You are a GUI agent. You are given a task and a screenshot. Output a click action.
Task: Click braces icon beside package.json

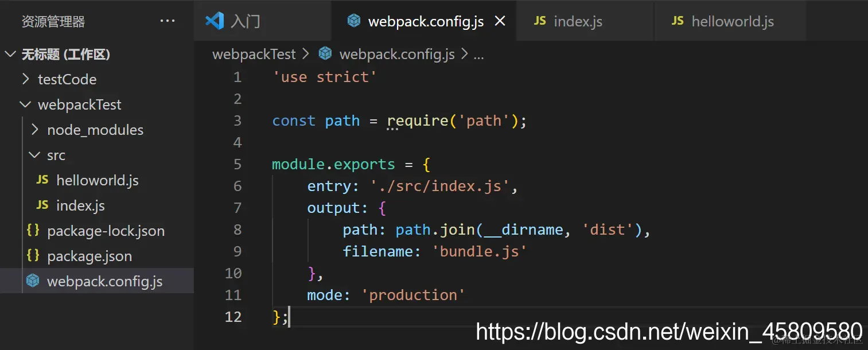click(x=33, y=255)
